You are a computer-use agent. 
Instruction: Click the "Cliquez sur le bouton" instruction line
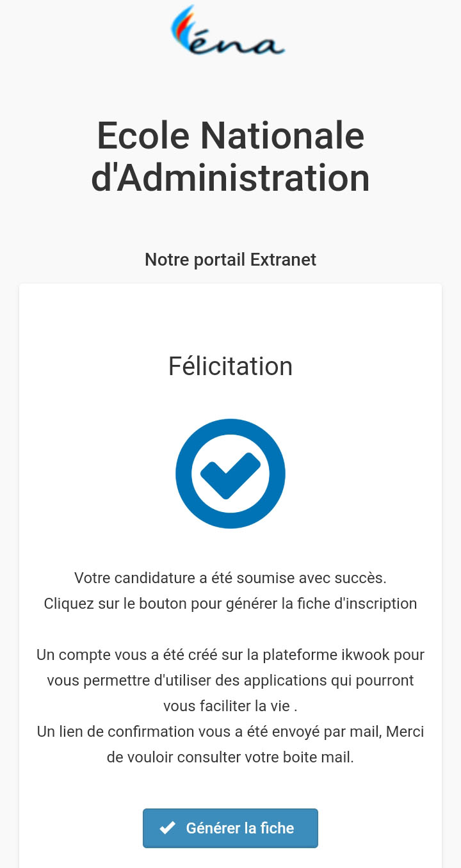(230, 604)
